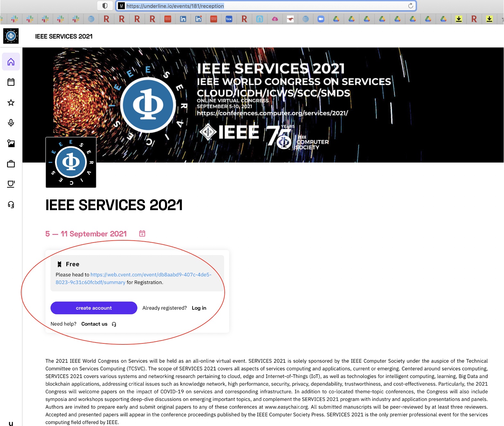Add event dates via pink calendar icon

(142, 234)
